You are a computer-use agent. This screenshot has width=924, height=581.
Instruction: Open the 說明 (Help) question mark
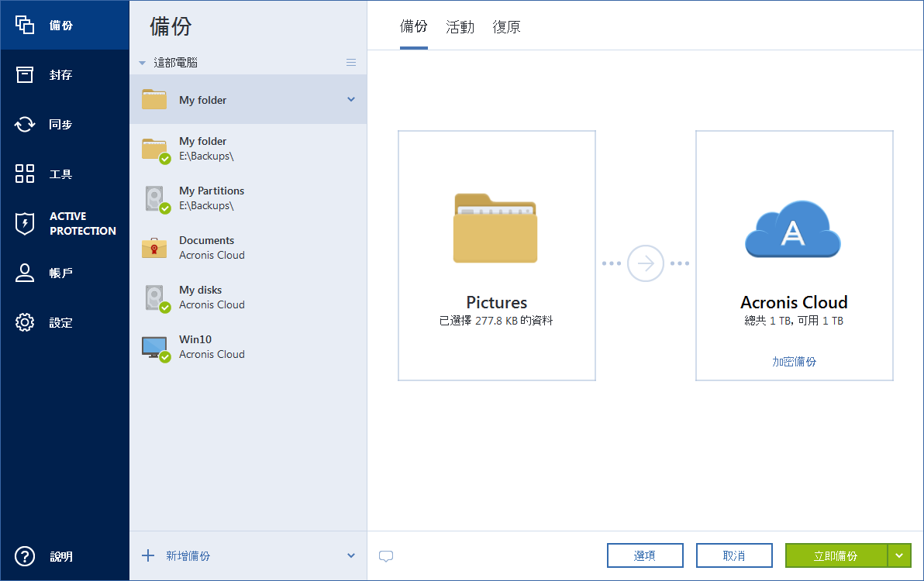tap(64, 556)
